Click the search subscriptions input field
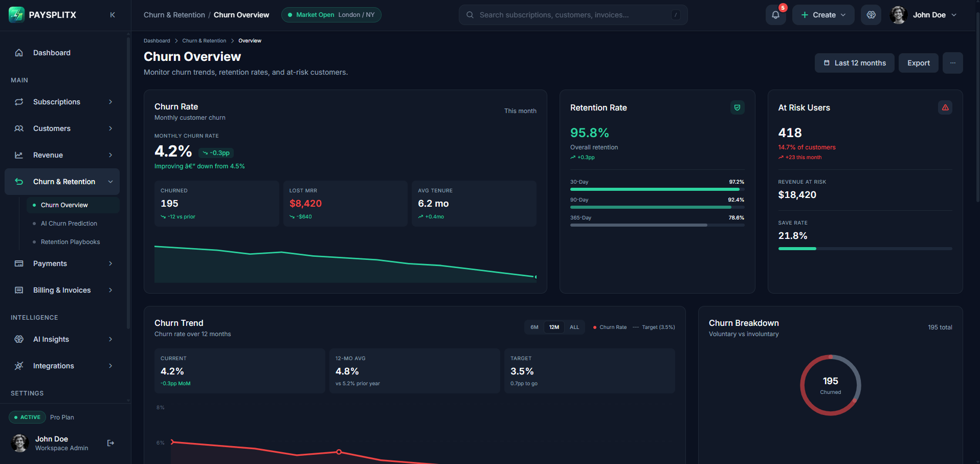Viewport: 980px width, 464px height. point(573,15)
